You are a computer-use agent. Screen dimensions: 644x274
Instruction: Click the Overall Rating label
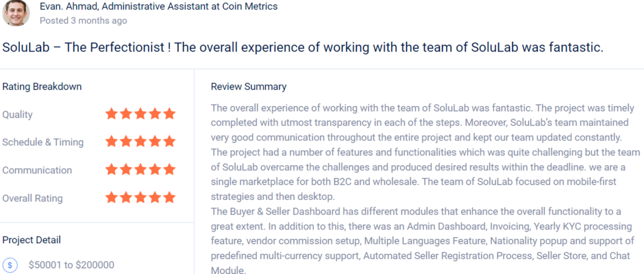(32, 199)
